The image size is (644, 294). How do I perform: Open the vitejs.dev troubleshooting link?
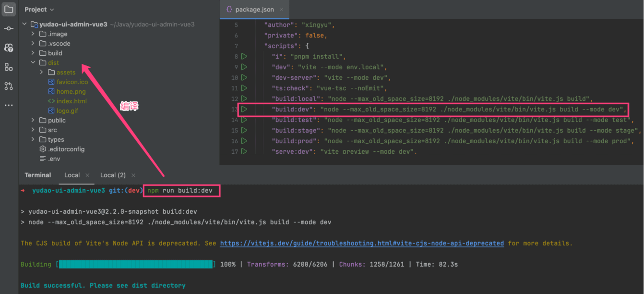362,244
